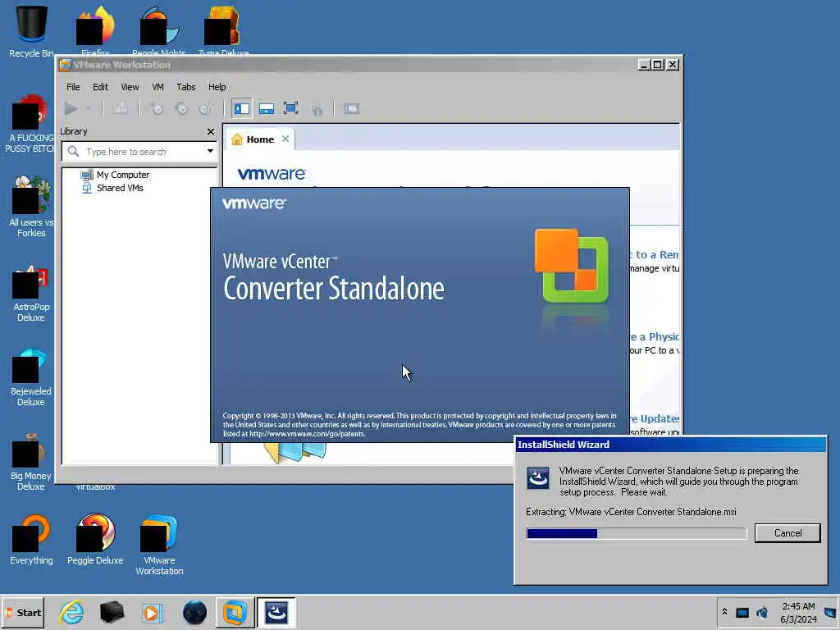The width and height of the screenshot is (840, 630).
Task: Select the Firefox desktop icon
Action: (95, 30)
